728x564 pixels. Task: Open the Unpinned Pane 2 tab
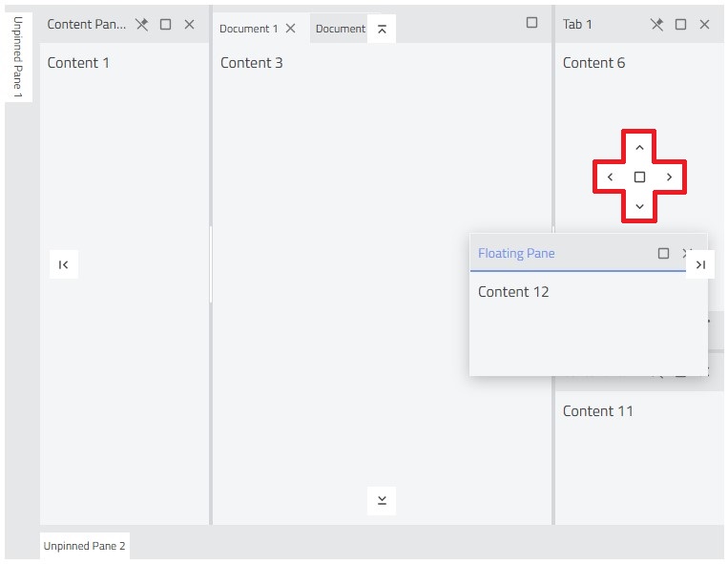tap(84, 547)
